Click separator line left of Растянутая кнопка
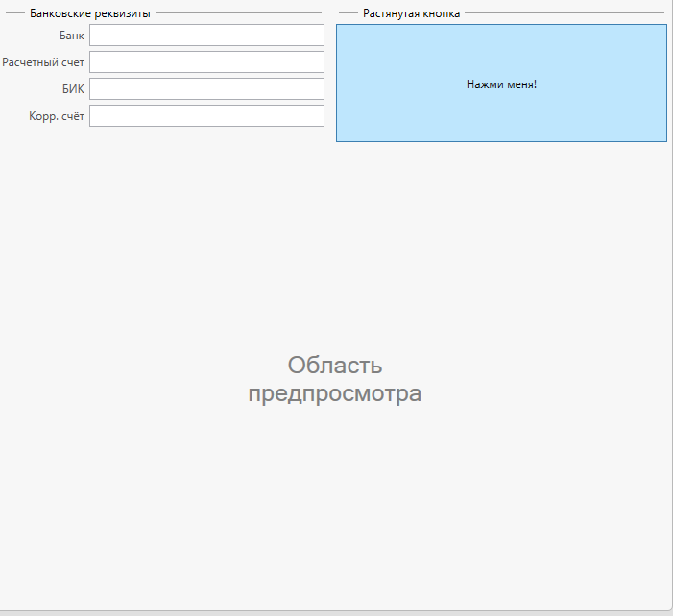 (x=348, y=13)
